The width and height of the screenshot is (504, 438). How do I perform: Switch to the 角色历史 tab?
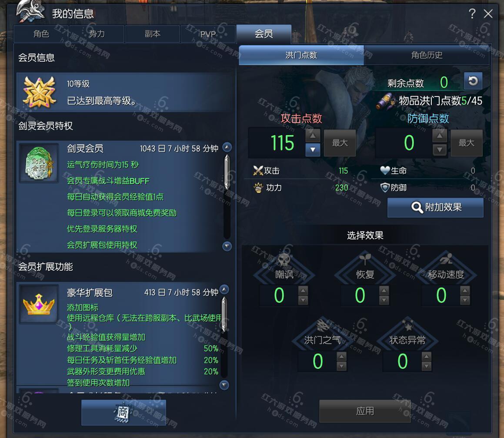point(427,55)
